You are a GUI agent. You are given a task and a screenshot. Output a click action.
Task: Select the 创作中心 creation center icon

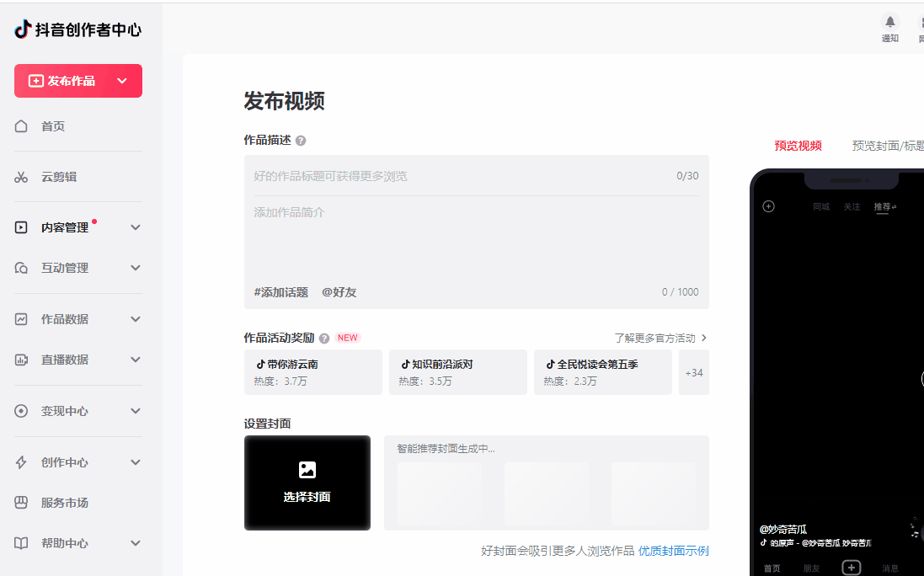point(19,461)
